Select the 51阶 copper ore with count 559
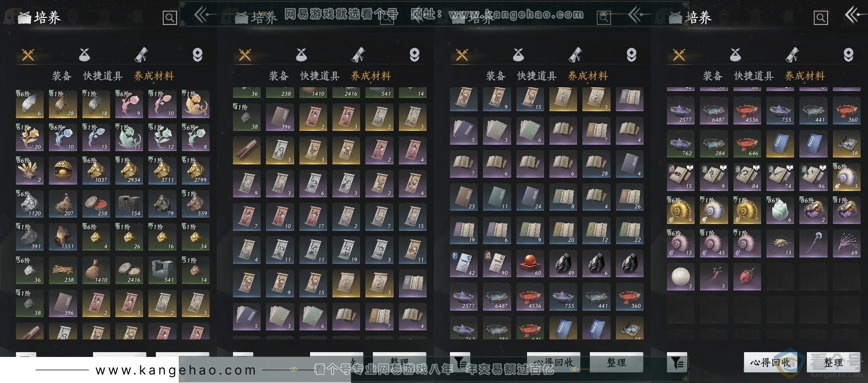Screen dimensions: 868x383 click(196, 204)
